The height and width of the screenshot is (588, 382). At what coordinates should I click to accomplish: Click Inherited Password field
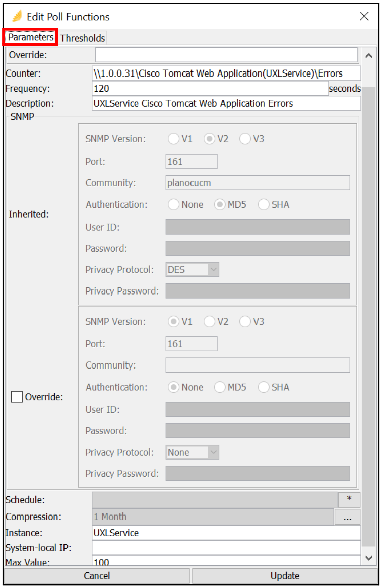pos(258,248)
